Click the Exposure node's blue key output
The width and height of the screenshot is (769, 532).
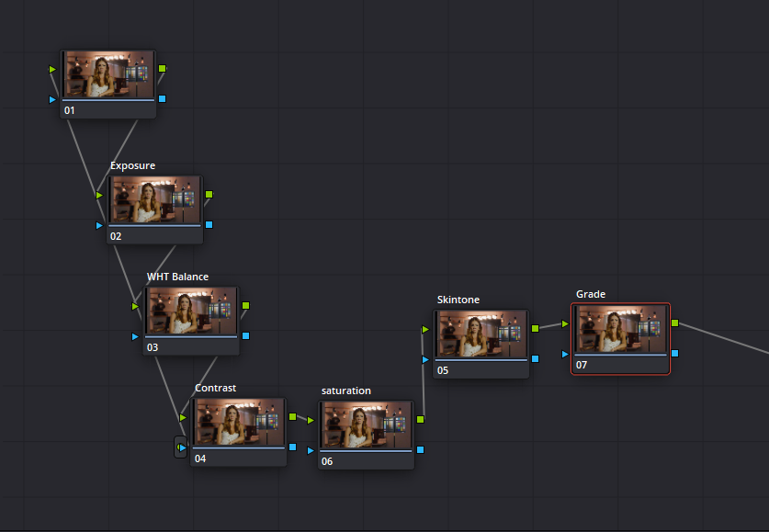click(209, 224)
